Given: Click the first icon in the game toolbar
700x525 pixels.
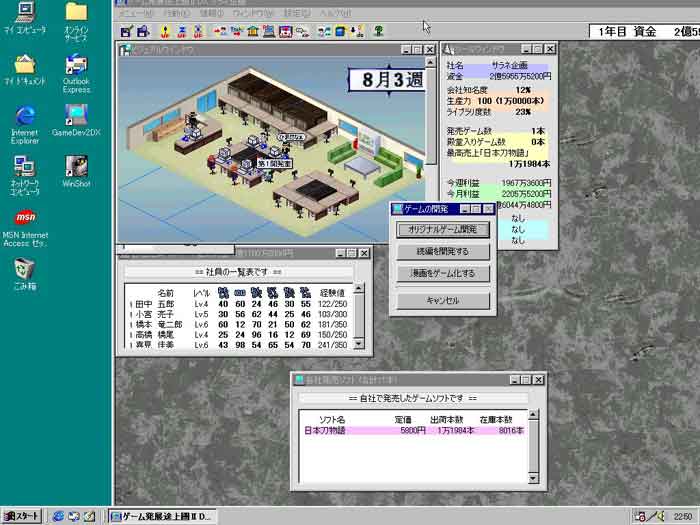Looking at the screenshot, I should tap(127, 32).
